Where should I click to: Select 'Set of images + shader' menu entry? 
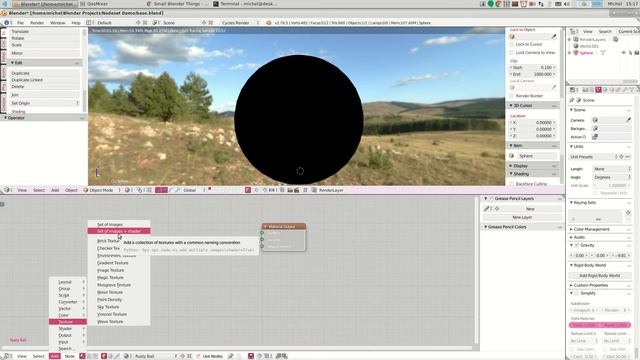coord(119,231)
